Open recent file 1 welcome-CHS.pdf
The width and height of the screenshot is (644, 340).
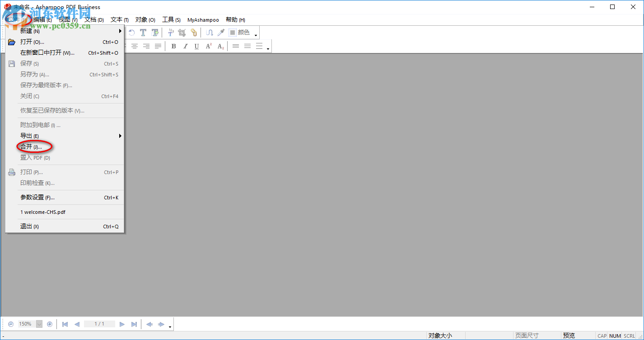point(65,212)
